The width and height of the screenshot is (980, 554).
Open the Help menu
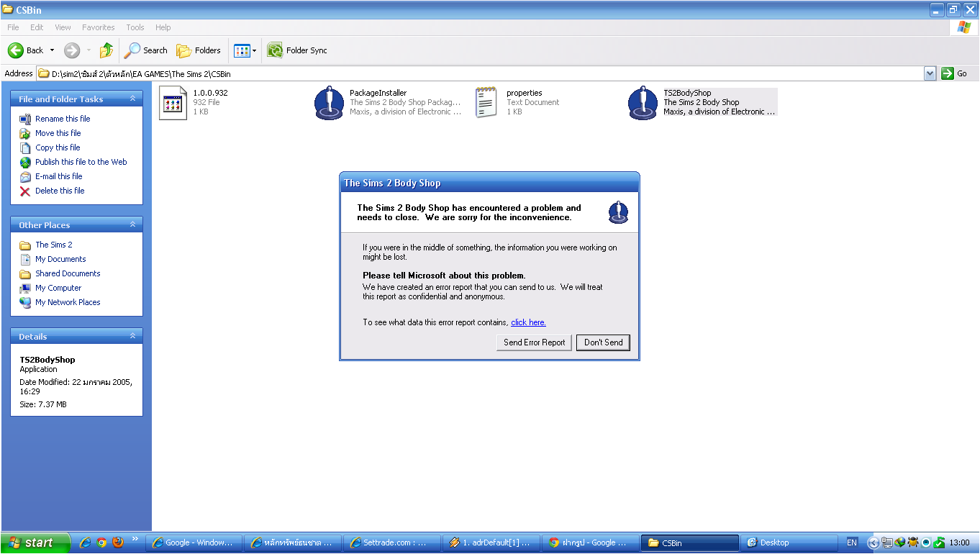tap(163, 27)
